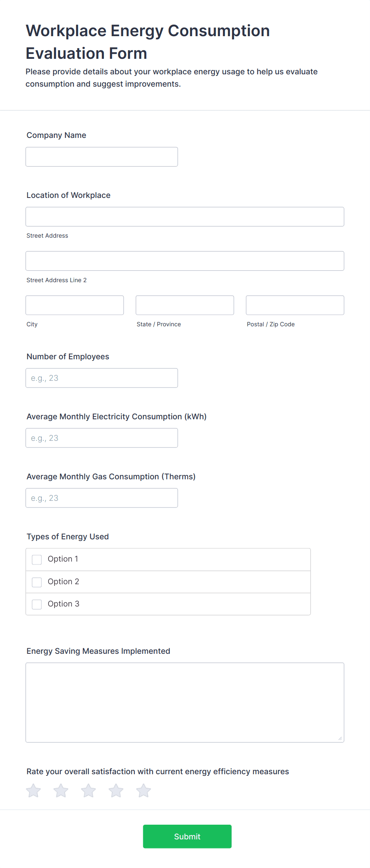Screen dimensions: 370x868
Task: Select the second star rating
Action: pyautogui.click(x=61, y=790)
